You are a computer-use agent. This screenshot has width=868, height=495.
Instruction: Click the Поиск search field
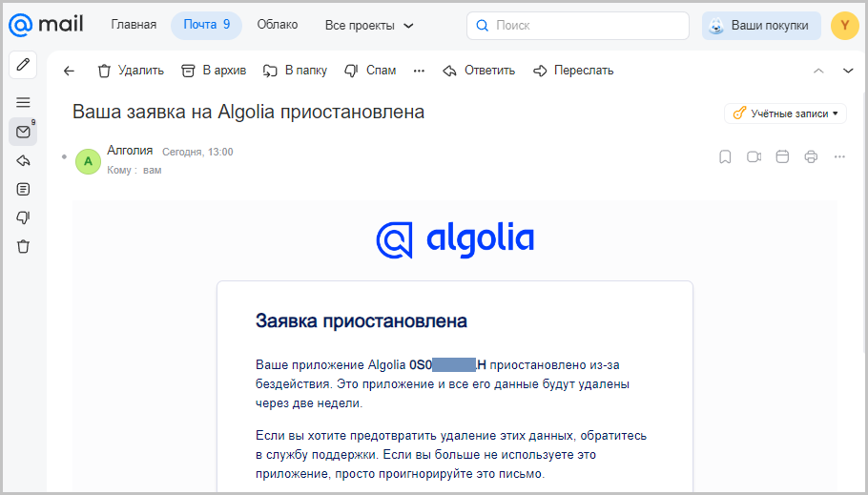578,26
